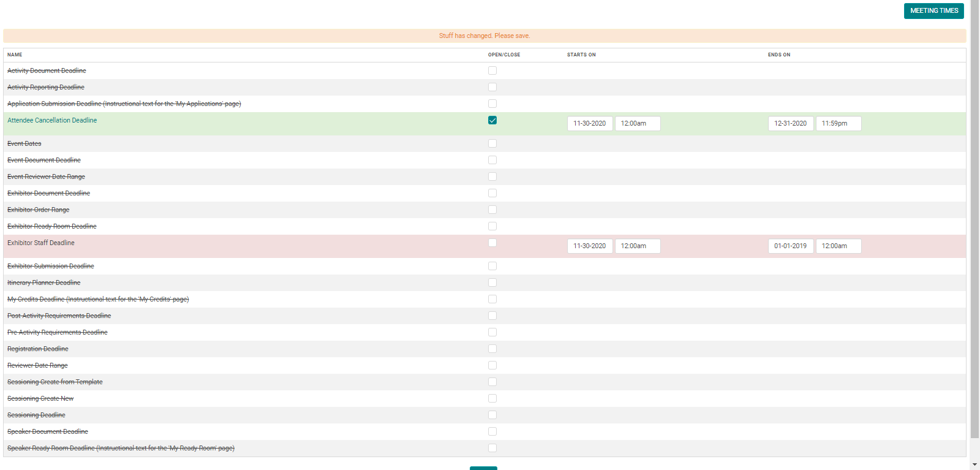This screenshot has width=980, height=470.
Task: Click the vertical page scrollbar
Action: (x=975, y=219)
